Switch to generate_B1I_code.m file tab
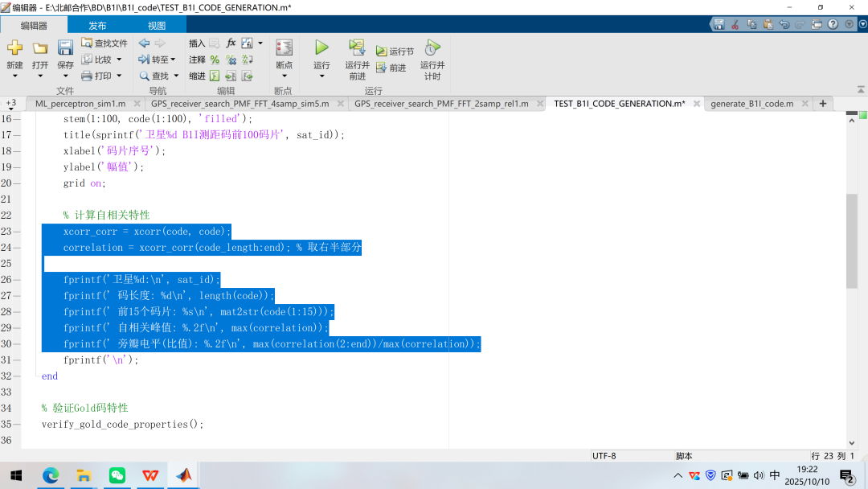Screen dimensions: 868x489 751,104
